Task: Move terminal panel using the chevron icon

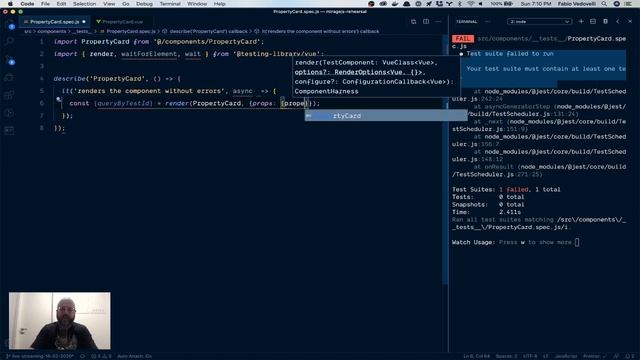Action: (x=618, y=21)
